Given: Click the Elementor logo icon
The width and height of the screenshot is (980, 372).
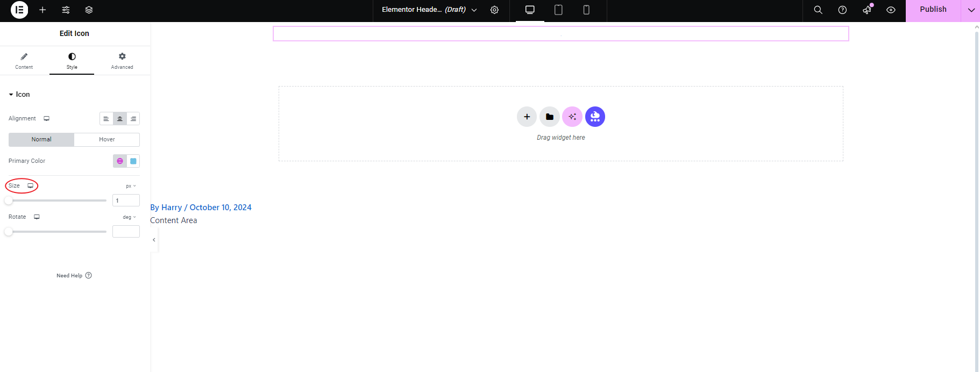Looking at the screenshot, I should [x=19, y=10].
